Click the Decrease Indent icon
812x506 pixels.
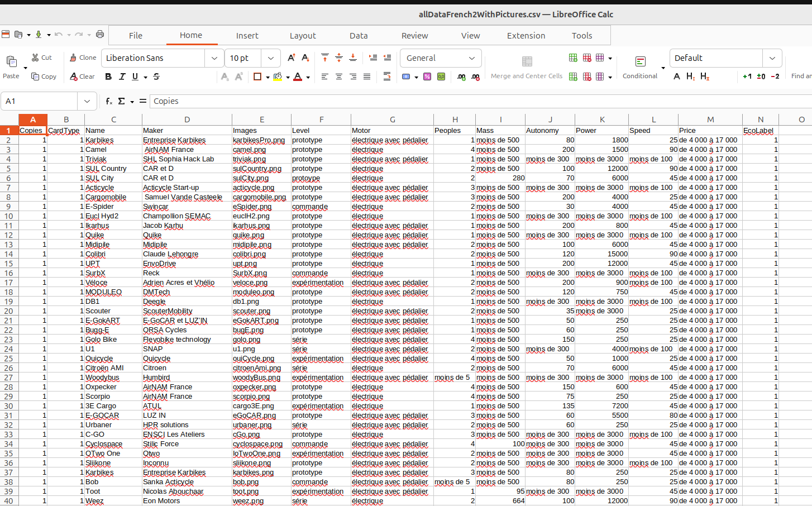click(387, 58)
